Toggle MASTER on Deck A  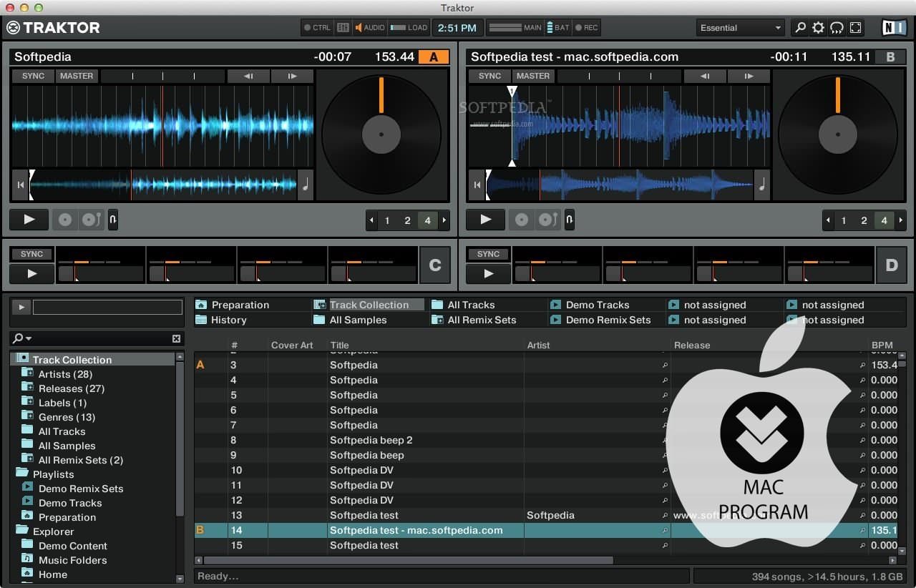pos(77,76)
